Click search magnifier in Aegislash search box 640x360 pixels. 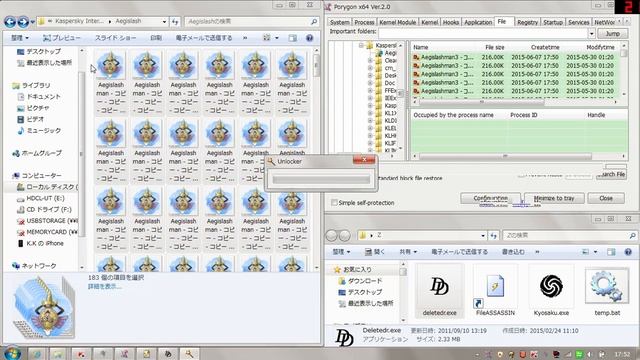314,22
